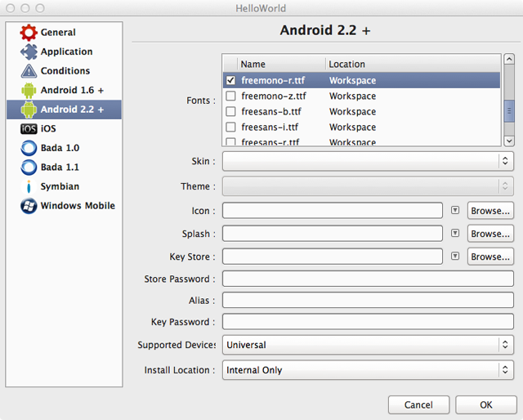The width and height of the screenshot is (523, 420).
Task: Switch to the Application section
Action: point(64,51)
